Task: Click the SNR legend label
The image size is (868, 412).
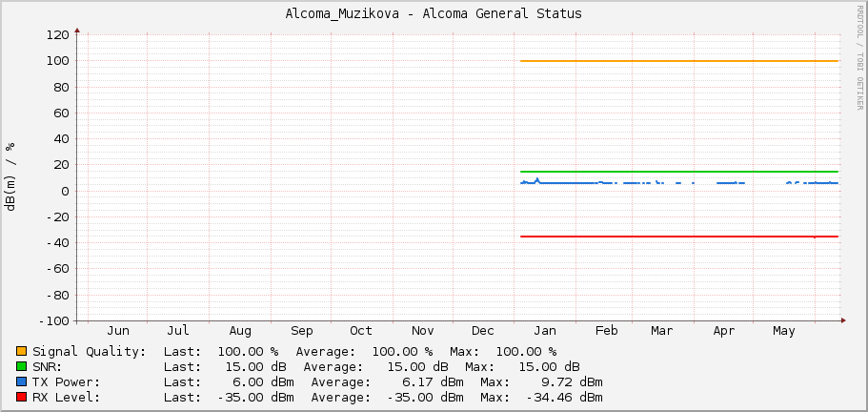Action: 48,366
